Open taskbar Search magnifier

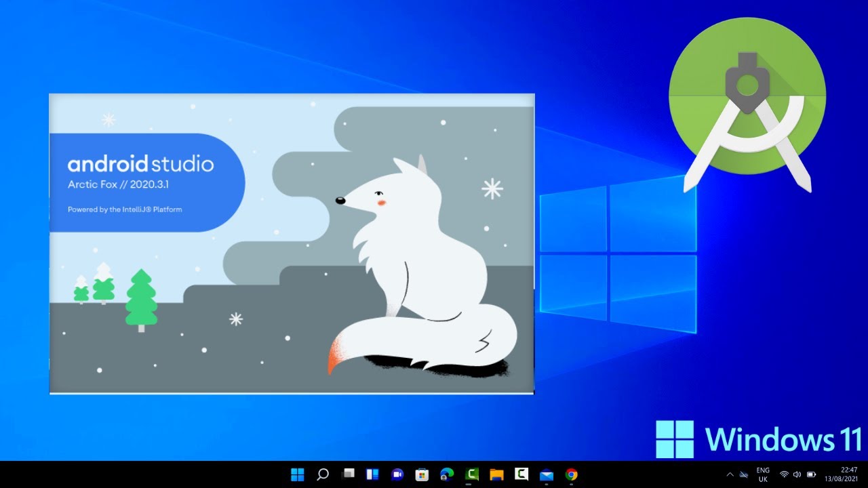[323, 474]
